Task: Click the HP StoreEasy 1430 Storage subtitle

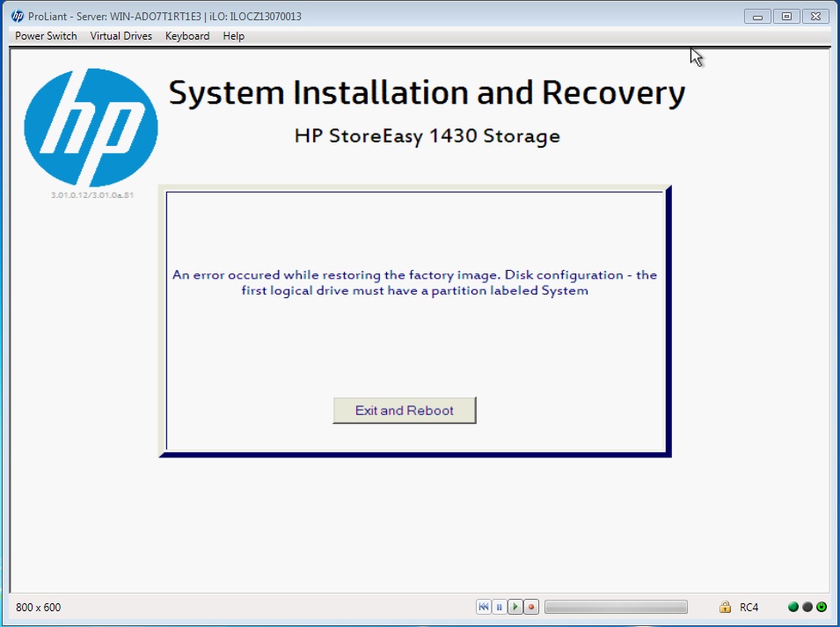Action: coord(427,136)
